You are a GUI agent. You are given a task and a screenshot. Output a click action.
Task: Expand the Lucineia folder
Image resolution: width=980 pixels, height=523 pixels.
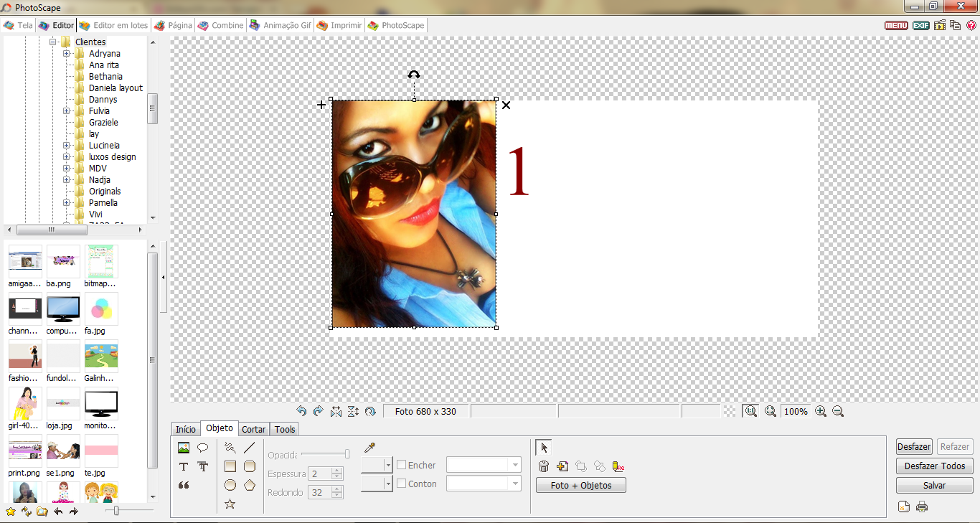pos(66,146)
